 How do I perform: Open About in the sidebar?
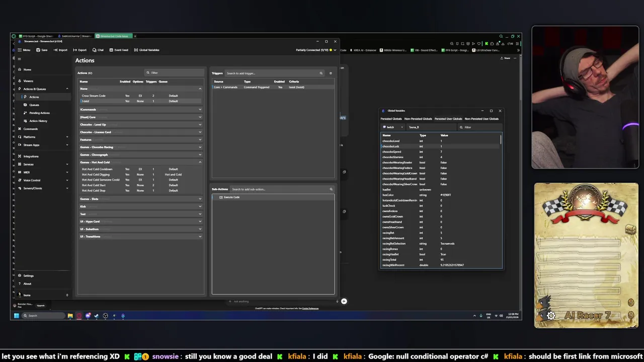[x=27, y=284]
